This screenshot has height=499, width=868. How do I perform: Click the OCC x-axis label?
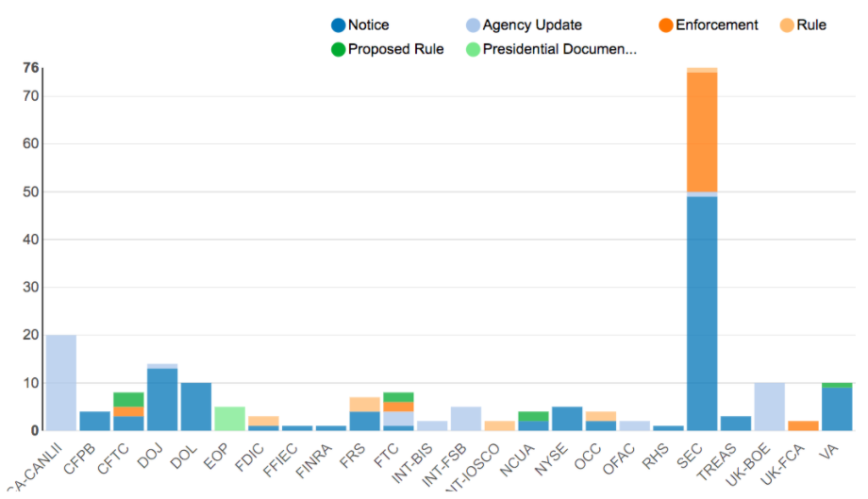[588, 456]
